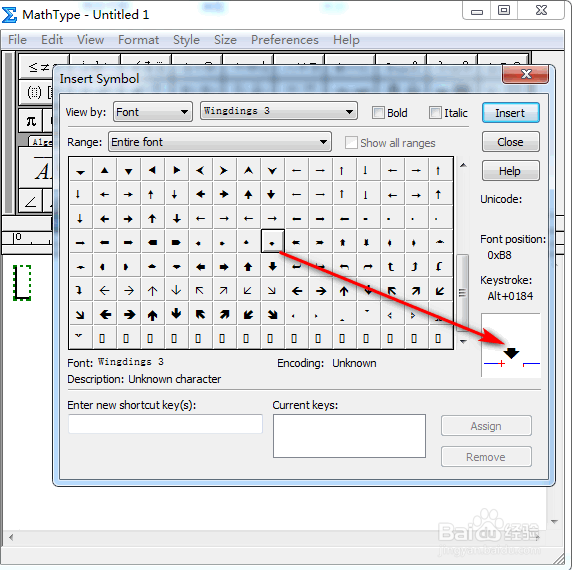This screenshot has width=572, height=570.
Task: Tick the Show all ranges checkbox
Action: (x=351, y=143)
